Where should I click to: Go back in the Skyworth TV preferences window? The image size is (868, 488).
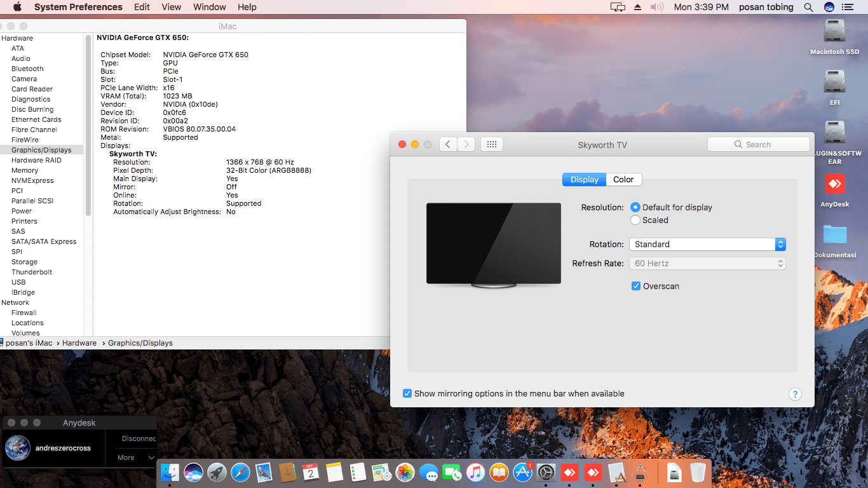448,144
